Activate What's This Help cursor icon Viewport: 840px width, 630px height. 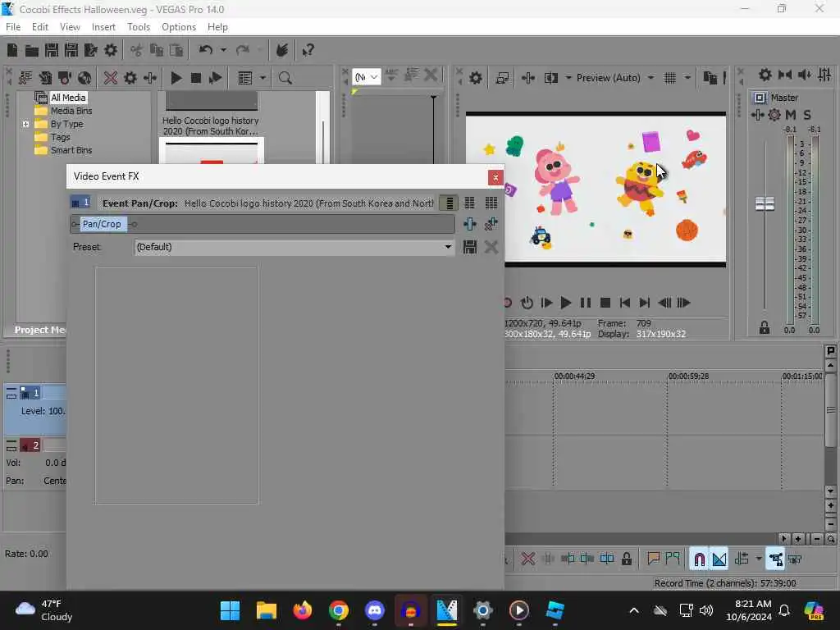(308, 50)
